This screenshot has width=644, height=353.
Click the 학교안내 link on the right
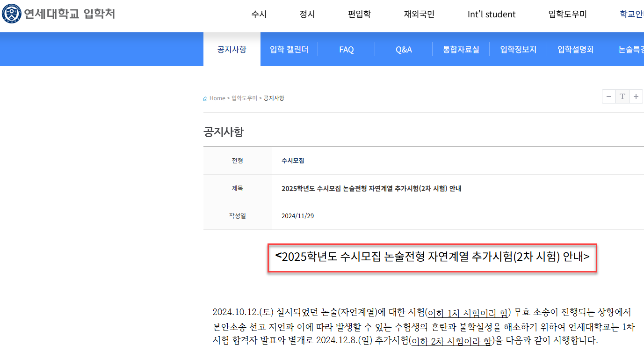tap(634, 14)
